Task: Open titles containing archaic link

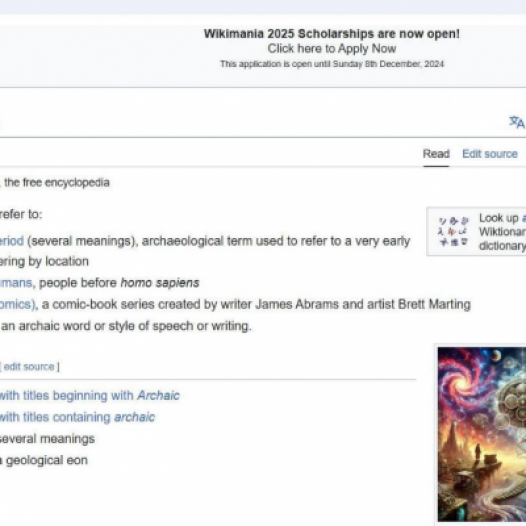Action: pos(77,417)
